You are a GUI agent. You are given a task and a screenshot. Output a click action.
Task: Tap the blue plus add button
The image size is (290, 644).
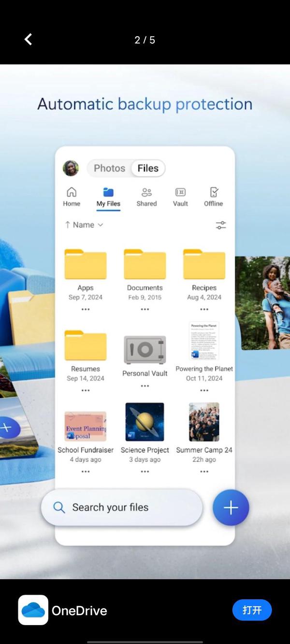pos(231,508)
